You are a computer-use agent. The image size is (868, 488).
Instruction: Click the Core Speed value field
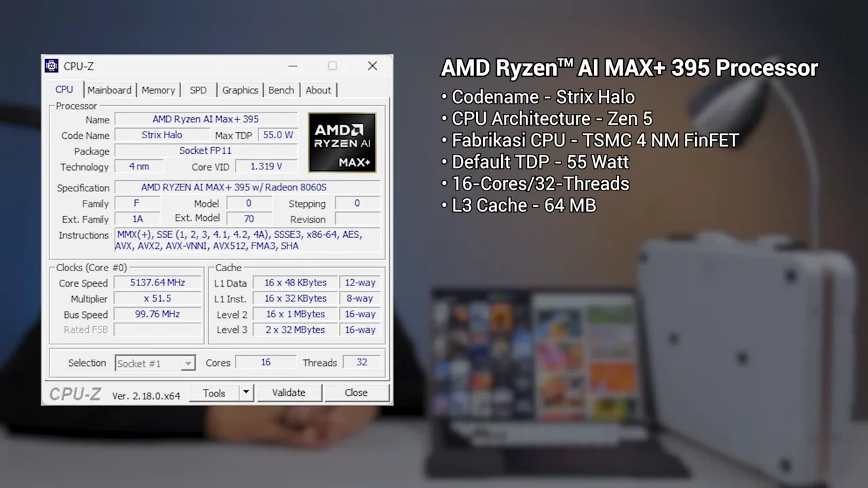coord(157,283)
